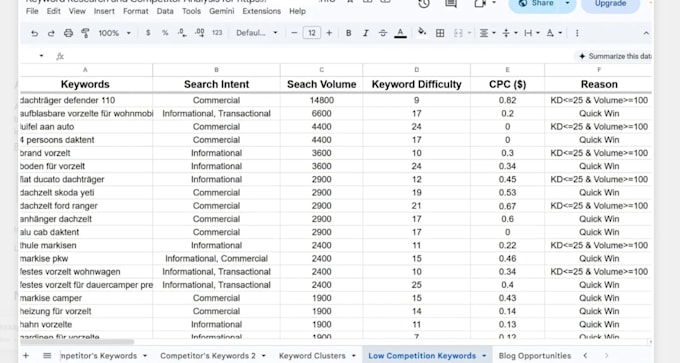680x363 pixels.
Task: Select the cell 'thule markisen'
Action: click(86, 245)
